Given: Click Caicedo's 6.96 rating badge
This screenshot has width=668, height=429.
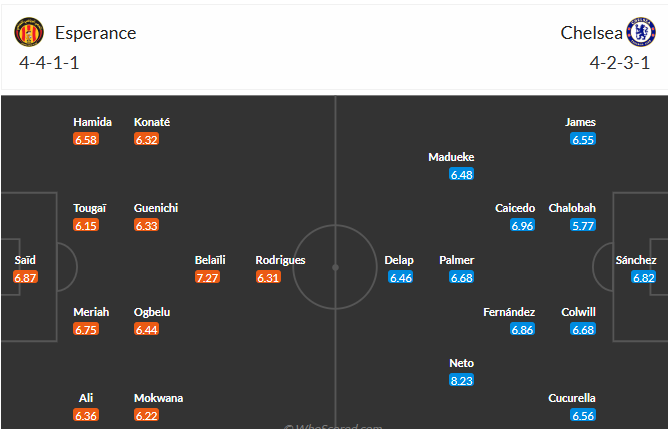Looking at the screenshot, I should pyautogui.click(x=522, y=225).
